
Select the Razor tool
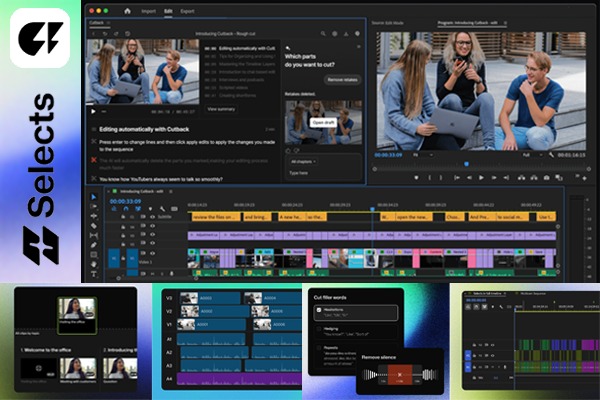tap(94, 226)
